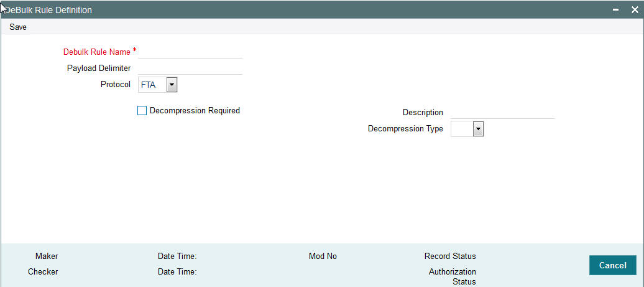
Task: Minimize the DeBulk Rule Definition window
Action: point(617,10)
